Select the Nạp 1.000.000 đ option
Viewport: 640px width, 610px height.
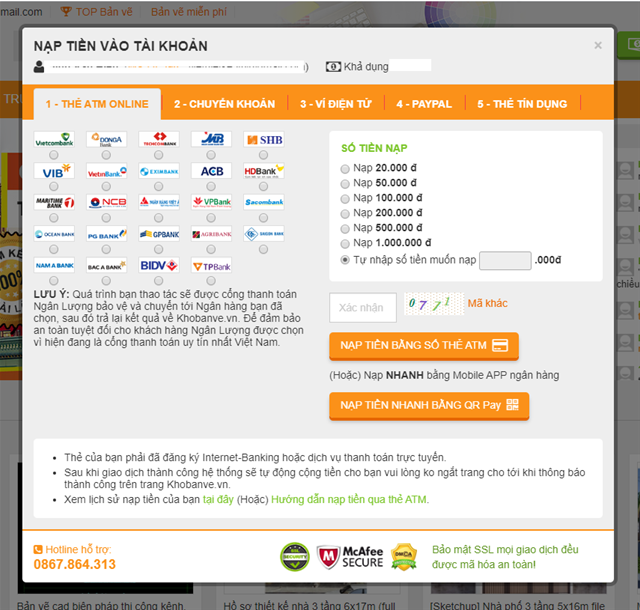[345, 244]
